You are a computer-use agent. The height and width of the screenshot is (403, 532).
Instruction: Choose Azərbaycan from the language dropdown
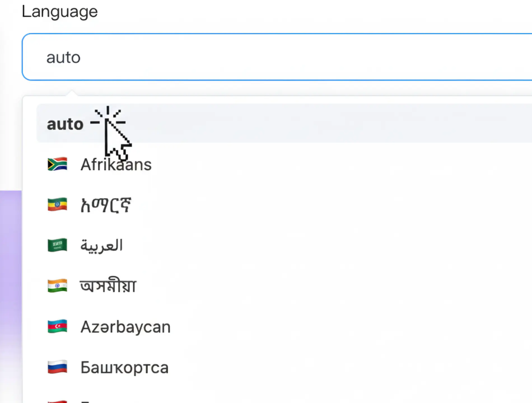[125, 327]
